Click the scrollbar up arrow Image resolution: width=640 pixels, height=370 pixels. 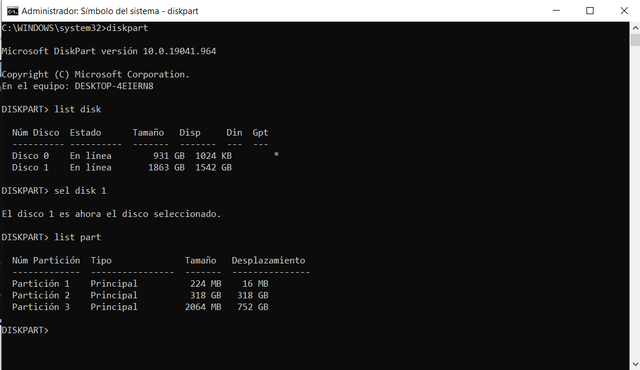pos(635,28)
